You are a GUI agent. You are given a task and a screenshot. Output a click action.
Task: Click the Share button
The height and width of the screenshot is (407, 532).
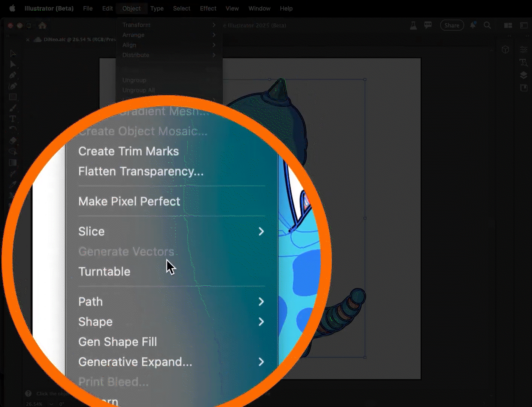[452, 25]
